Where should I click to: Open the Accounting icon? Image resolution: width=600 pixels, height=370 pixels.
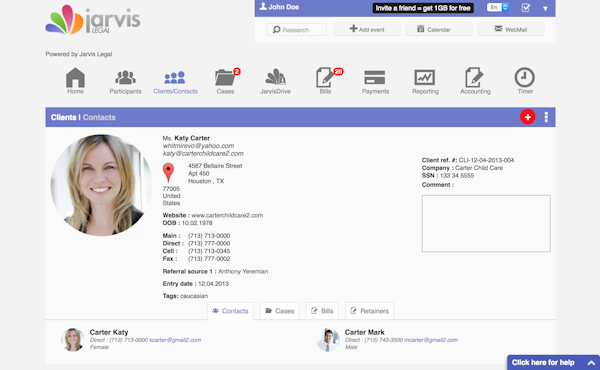(x=474, y=78)
